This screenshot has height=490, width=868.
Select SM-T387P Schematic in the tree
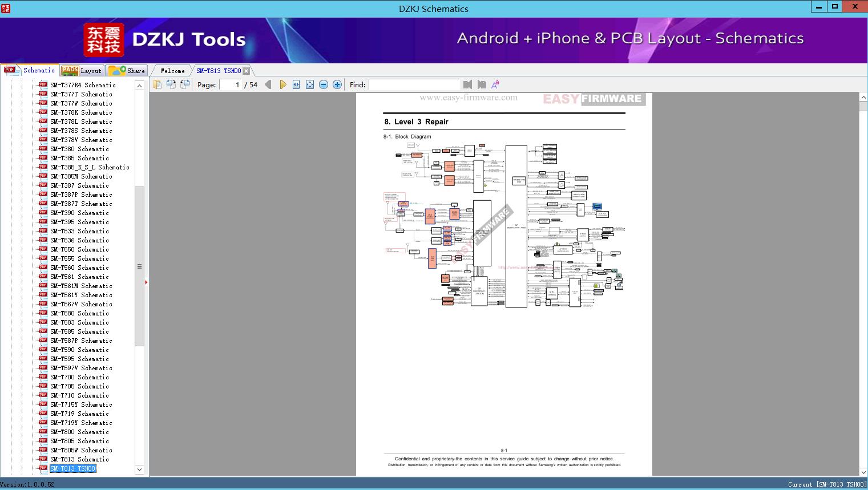point(81,195)
